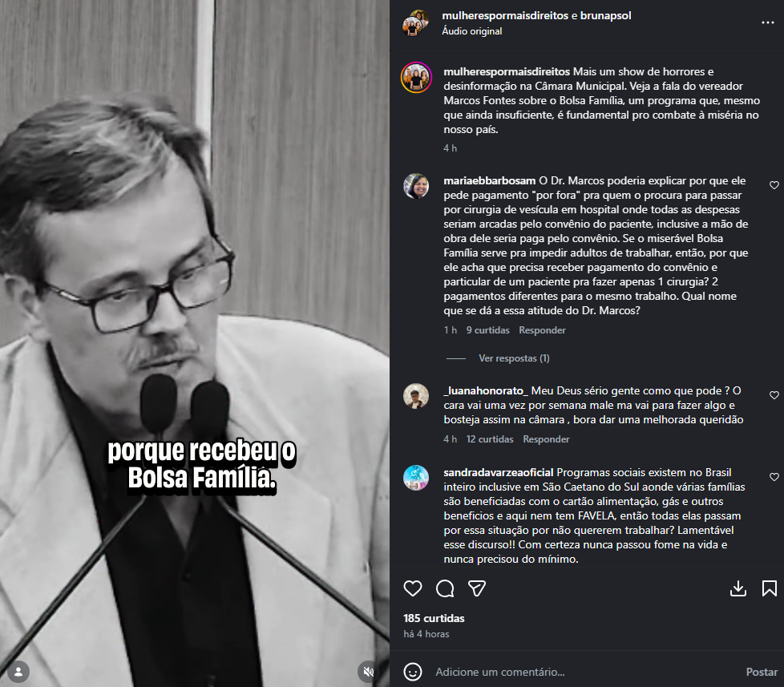Download the video with the download icon
The image size is (784, 687).
tap(738, 588)
